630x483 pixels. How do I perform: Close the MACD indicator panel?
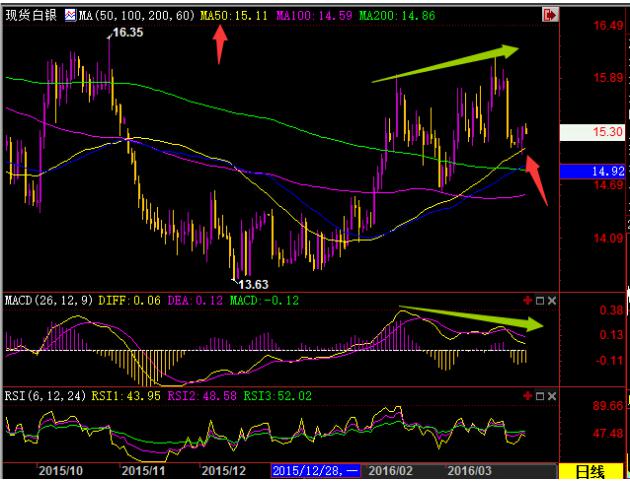pos(551,300)
